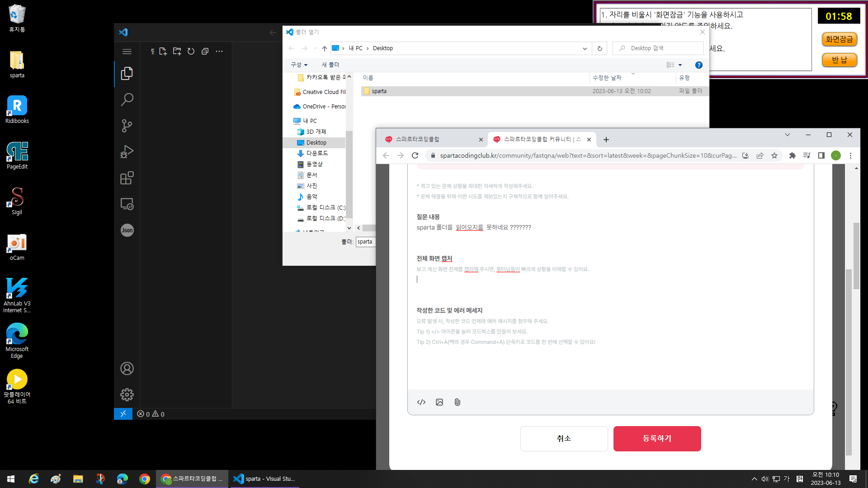Open Chrome side panel
The height and width of the screenshot is (488, 868).
[821, 155]
